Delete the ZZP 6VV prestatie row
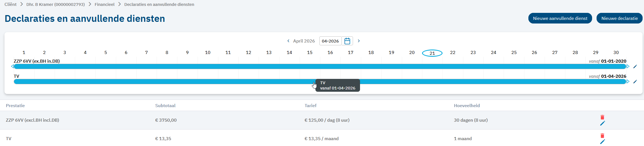The width and height of the screenshot is (644, 146). (602, 117)
